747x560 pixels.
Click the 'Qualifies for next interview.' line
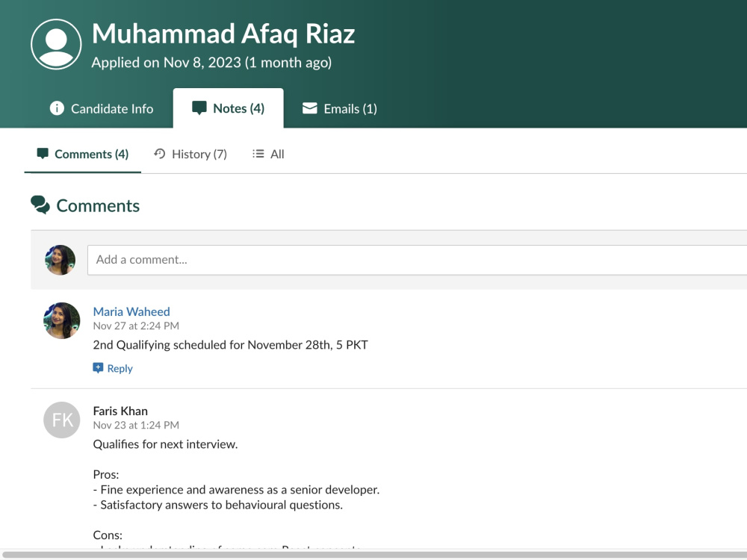click(165, 444)
